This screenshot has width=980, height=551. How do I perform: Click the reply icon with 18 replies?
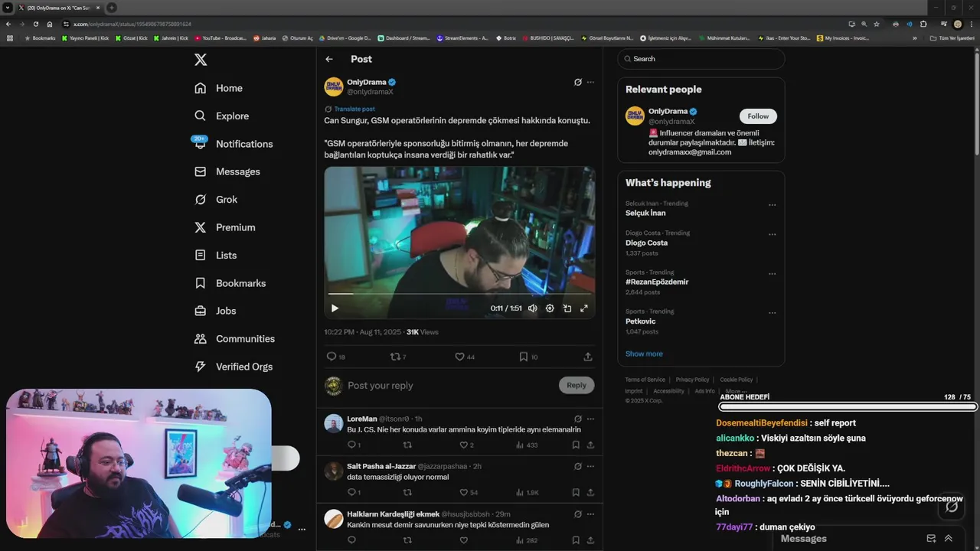click(336, 357)
